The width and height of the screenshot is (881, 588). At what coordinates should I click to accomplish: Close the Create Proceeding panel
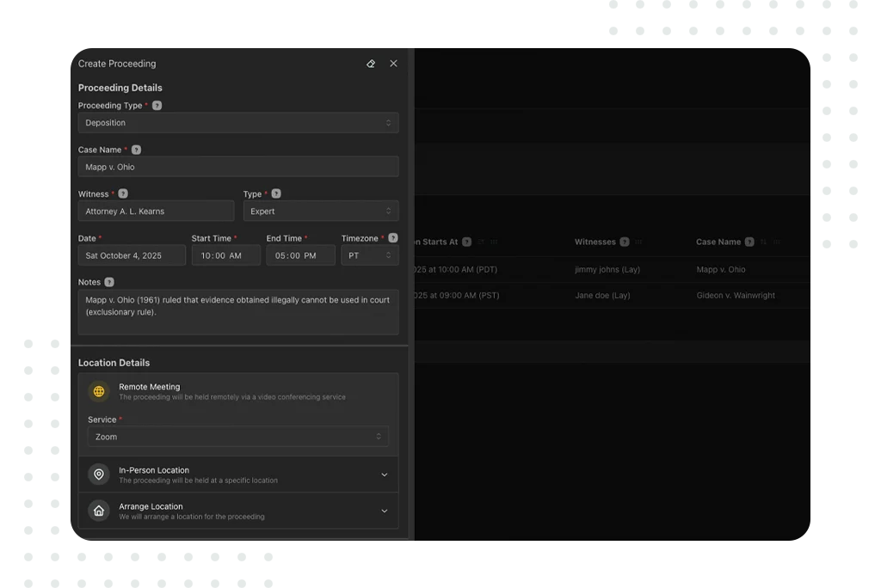point(393,64)
